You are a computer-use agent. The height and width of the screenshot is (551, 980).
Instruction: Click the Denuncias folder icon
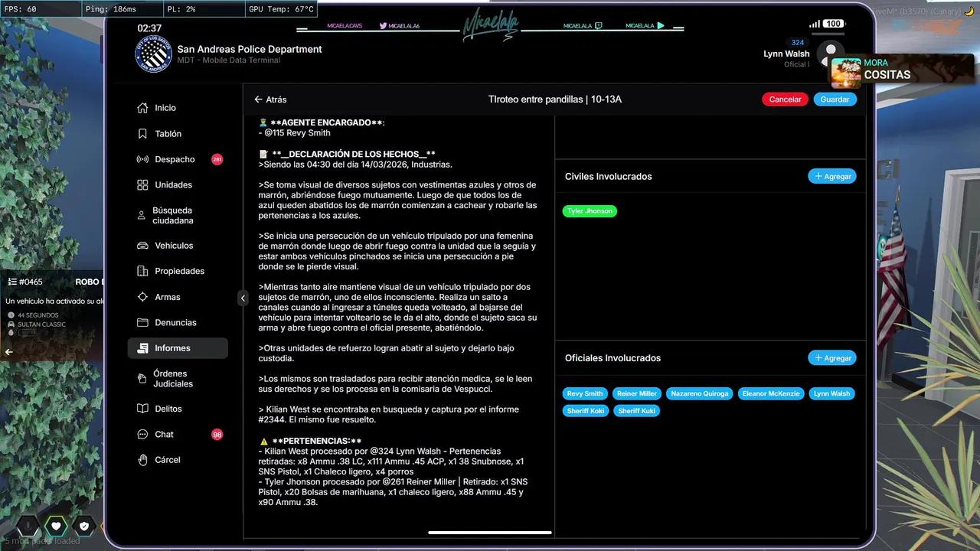(x=142, y=323)
